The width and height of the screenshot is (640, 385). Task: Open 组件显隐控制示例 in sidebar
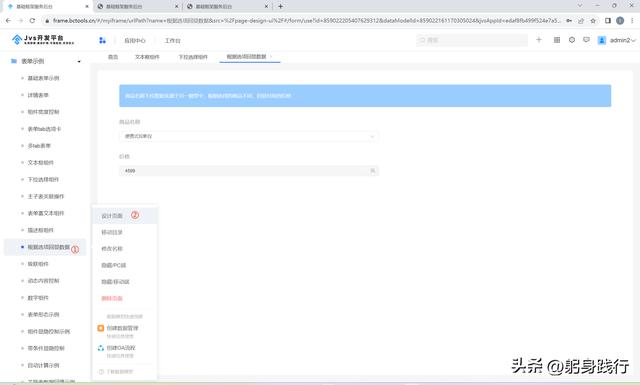(49, 332)
